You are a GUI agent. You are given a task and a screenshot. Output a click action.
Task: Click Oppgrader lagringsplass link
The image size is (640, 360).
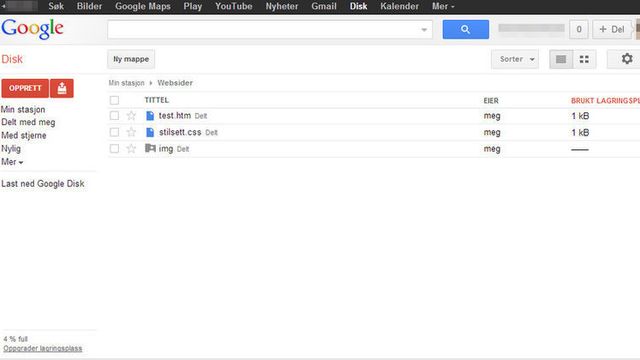tap(42, 349)
